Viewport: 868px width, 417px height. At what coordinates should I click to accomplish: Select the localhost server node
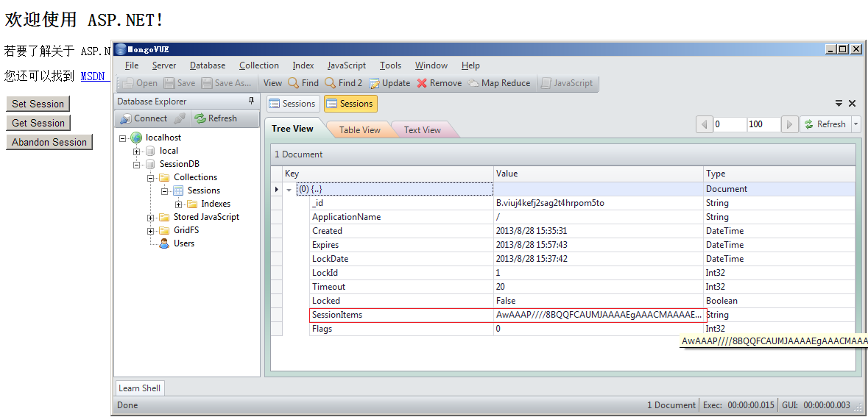(163, 137)
